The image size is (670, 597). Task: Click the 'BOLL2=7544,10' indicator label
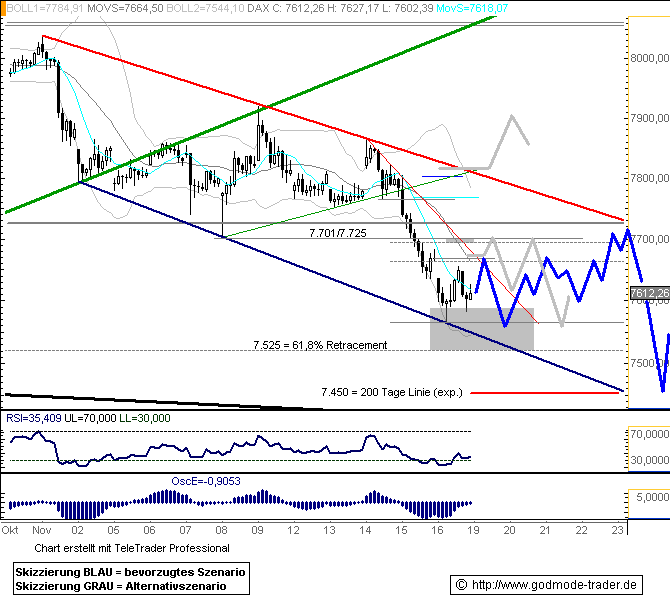point(205,8)
